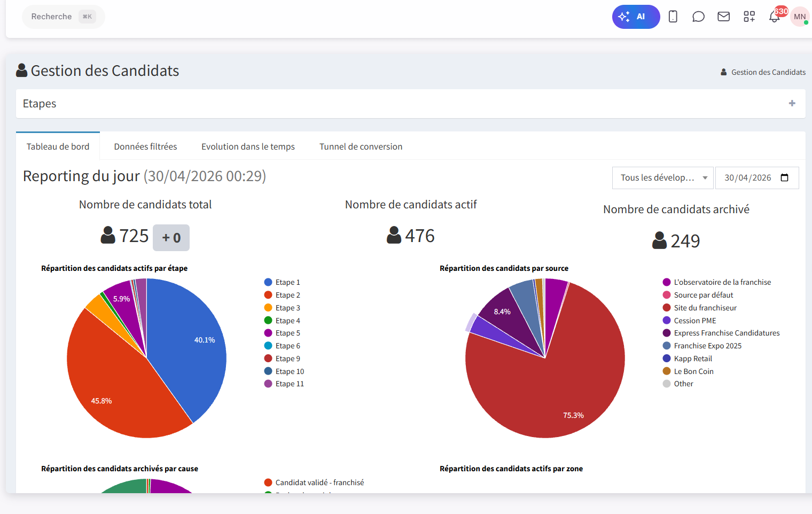Click Répartition des candidats par source title
The image size is (812, 514).
coord(504,268)
